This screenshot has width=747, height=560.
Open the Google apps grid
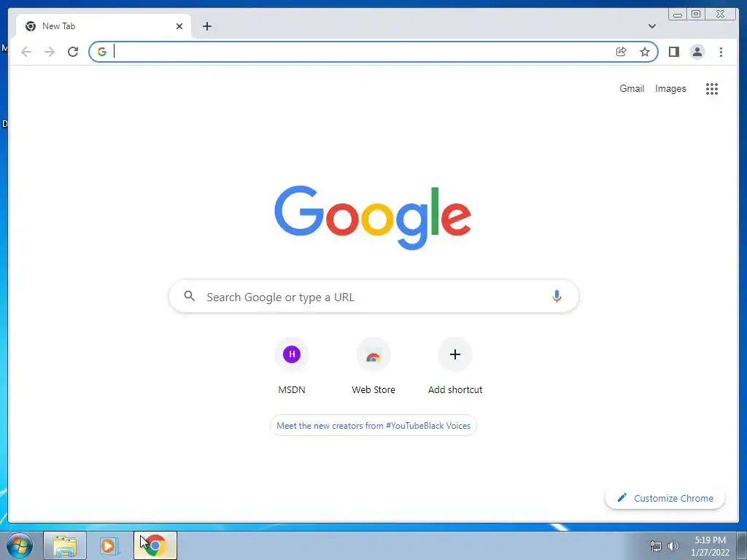[712, 88]
